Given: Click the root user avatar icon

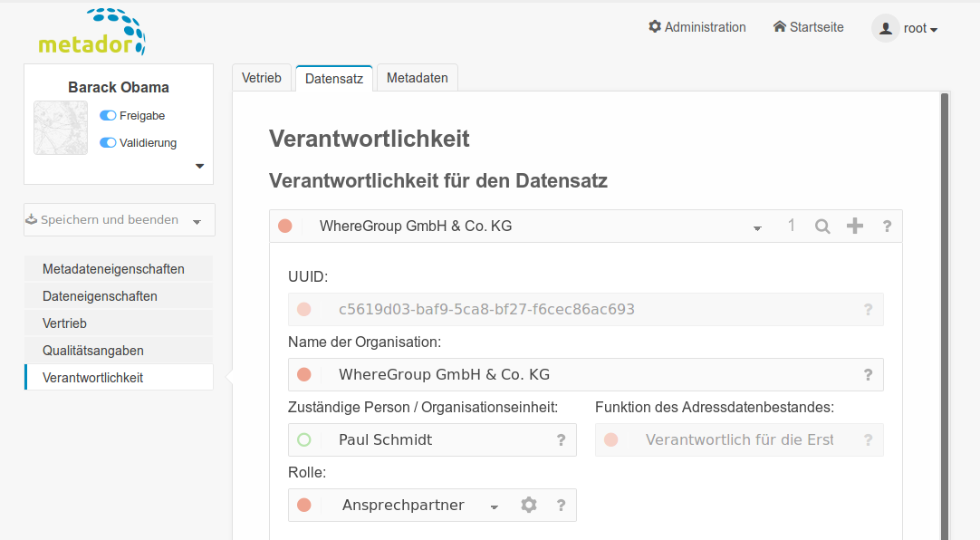Looking at the screenshot, I should click(x=886, y=28).
